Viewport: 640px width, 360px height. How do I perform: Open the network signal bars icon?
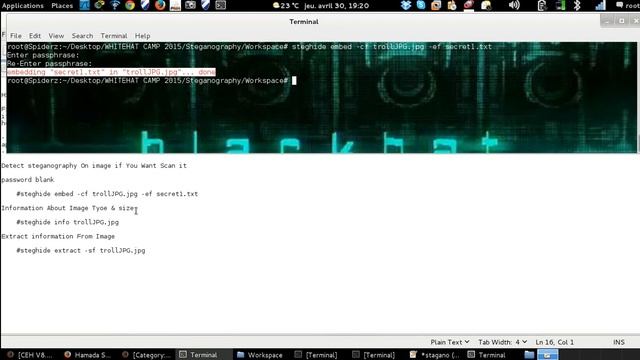[600, 5]
